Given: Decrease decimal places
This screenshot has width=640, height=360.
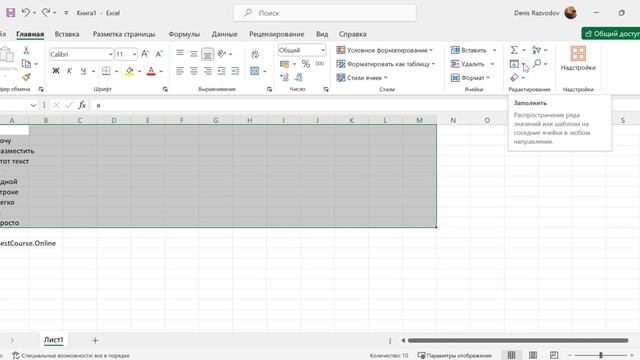Looking at the screenshot, I should tap(299, 77).
